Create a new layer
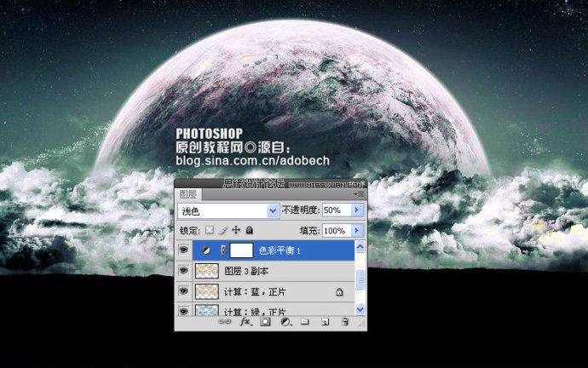Screen dimensions: 588x368 pyautogui.click(x=326, y=321)
